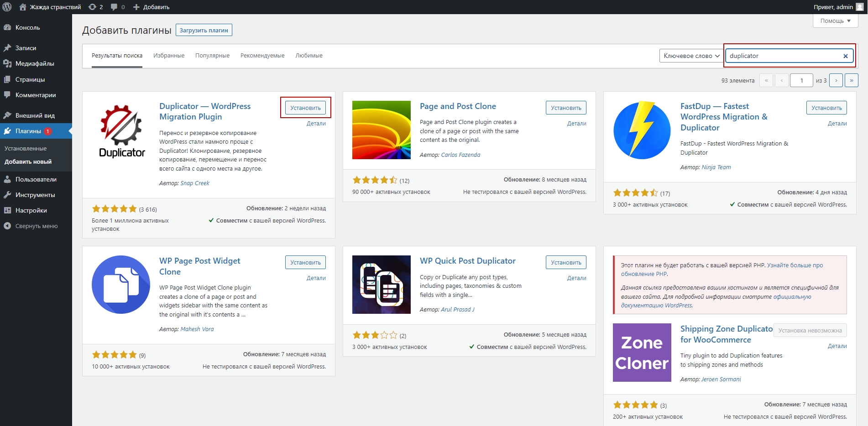Viewport: 868px width, 426px height.
Task: Click the WP Quick Post Duplicator thumbnail
Action: click(x=382, y=285)
